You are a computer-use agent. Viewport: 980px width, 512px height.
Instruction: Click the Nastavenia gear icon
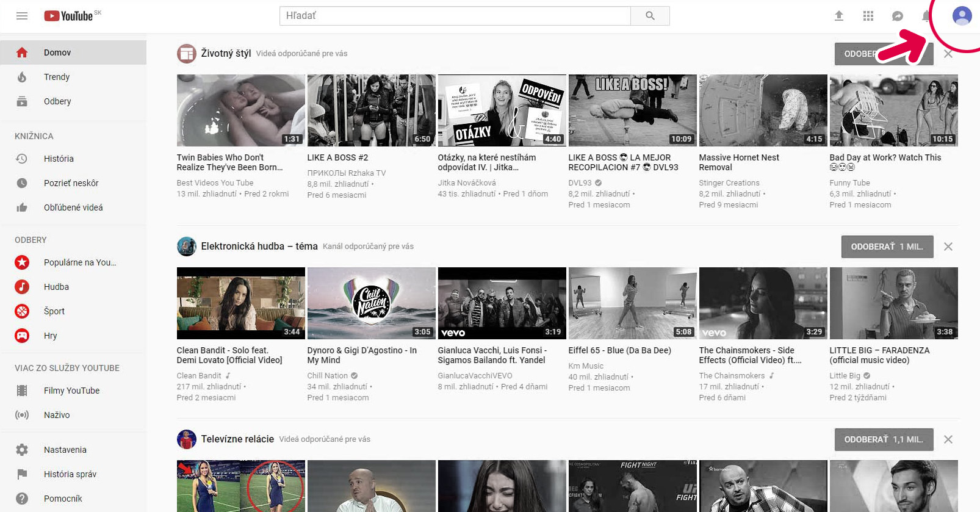[x=22, y=450]
